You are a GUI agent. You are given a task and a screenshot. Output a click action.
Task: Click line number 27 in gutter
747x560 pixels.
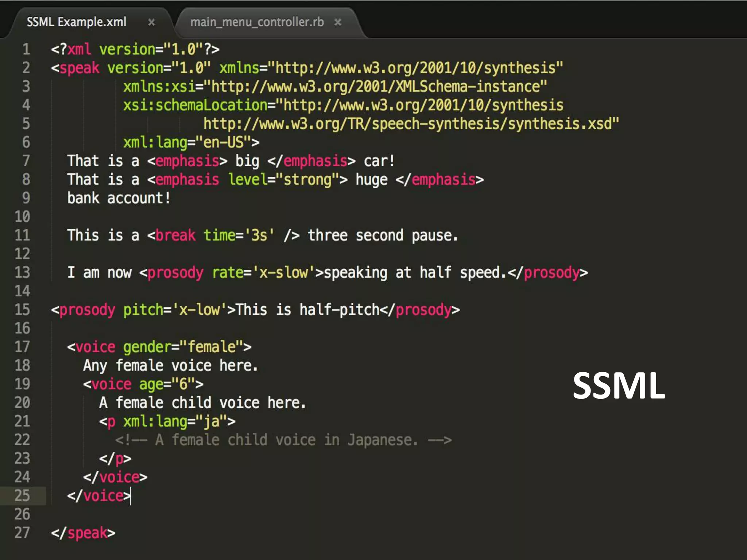point(22,533)
